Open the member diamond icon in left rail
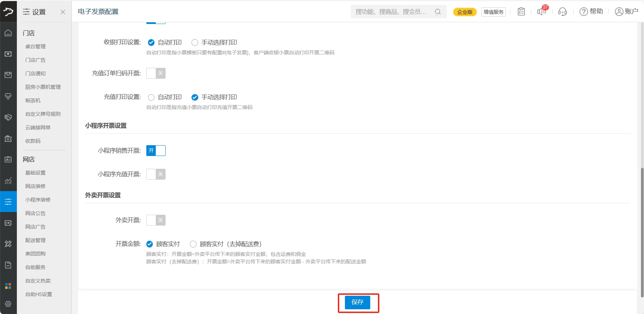 pyautogui.click(x=8, y=96)
